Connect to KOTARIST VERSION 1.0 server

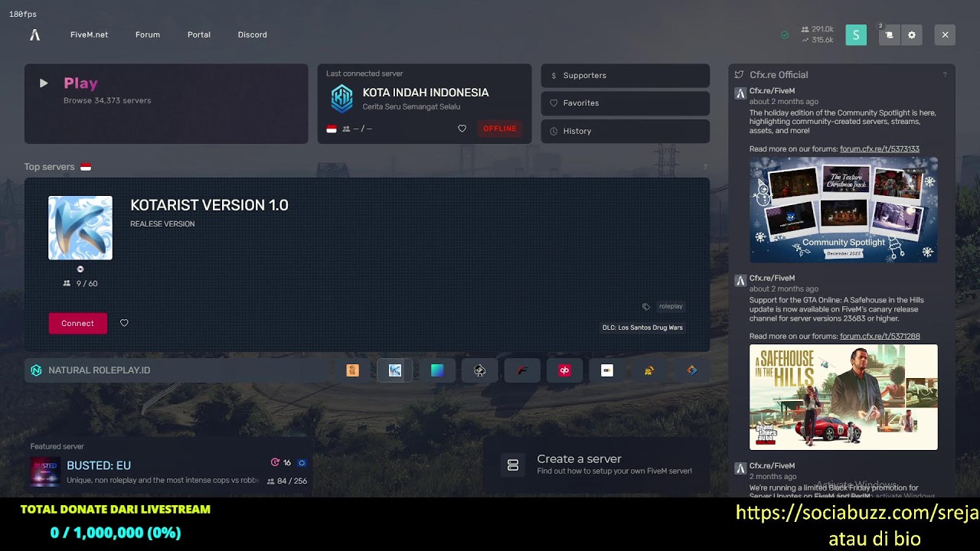coord(78,323)
